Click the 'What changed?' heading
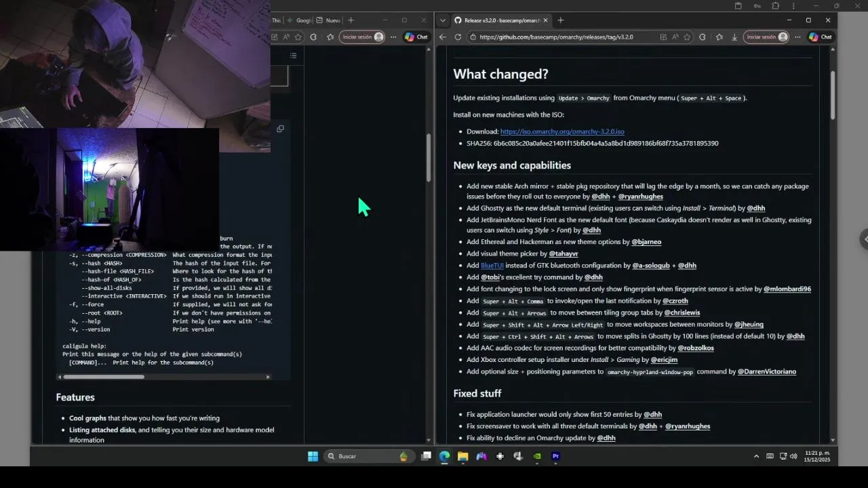 (x=500, y=74)
